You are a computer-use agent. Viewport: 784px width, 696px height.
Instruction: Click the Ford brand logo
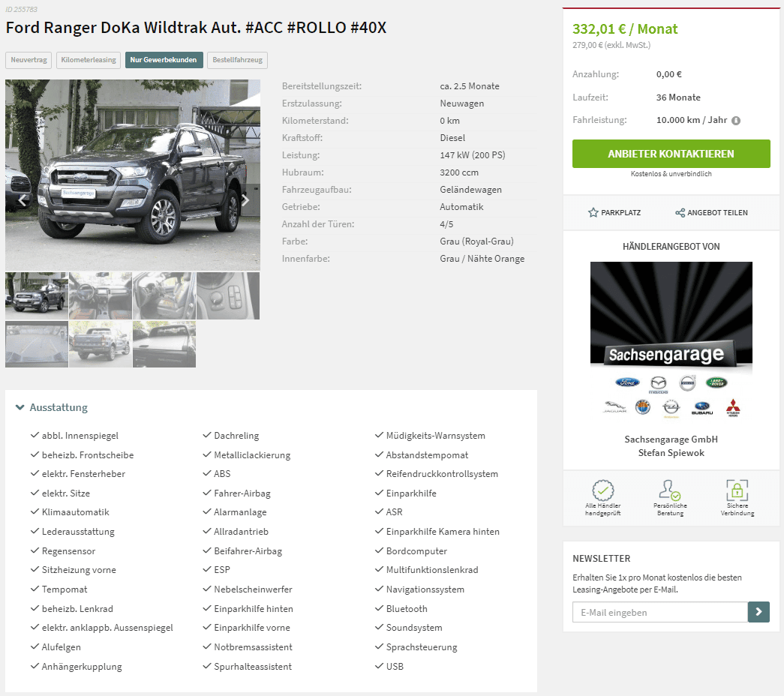(627, 382)
